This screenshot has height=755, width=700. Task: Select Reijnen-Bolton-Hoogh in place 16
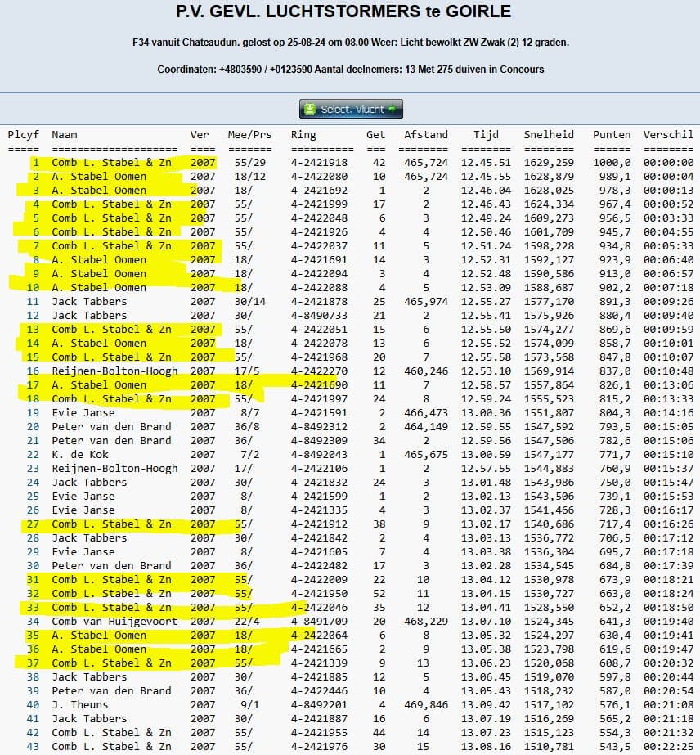(x=114, y=371)
